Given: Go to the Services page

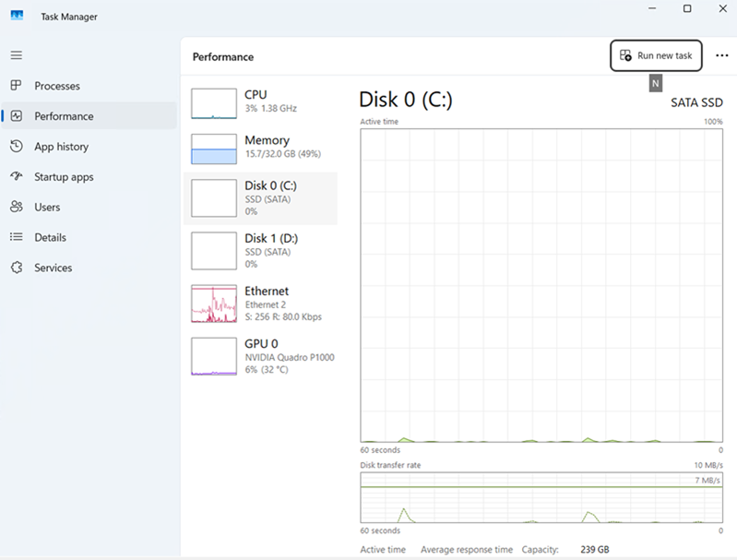Looking at the screenshot, I should tap(53, 268).
